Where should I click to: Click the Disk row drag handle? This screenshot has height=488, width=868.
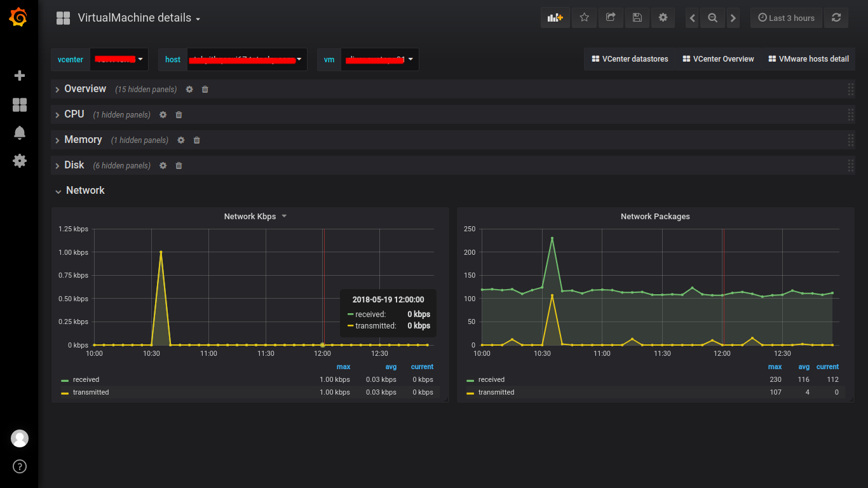click(x=850, y=166)
